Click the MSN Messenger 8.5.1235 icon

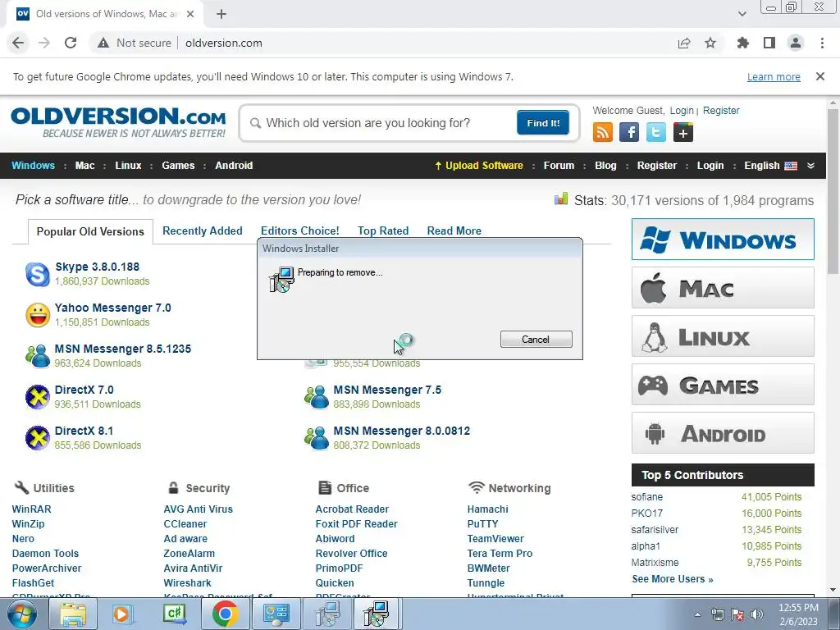tap(38, 356)
